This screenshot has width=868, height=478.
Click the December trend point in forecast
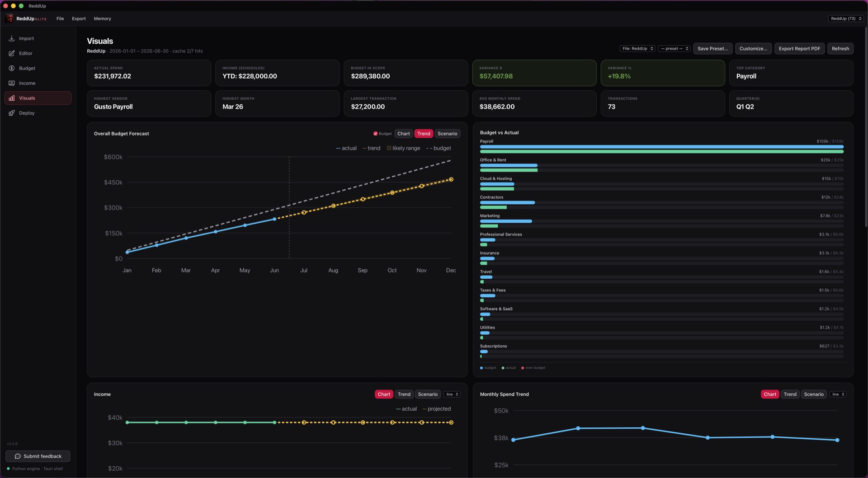[x=451, y=180]
